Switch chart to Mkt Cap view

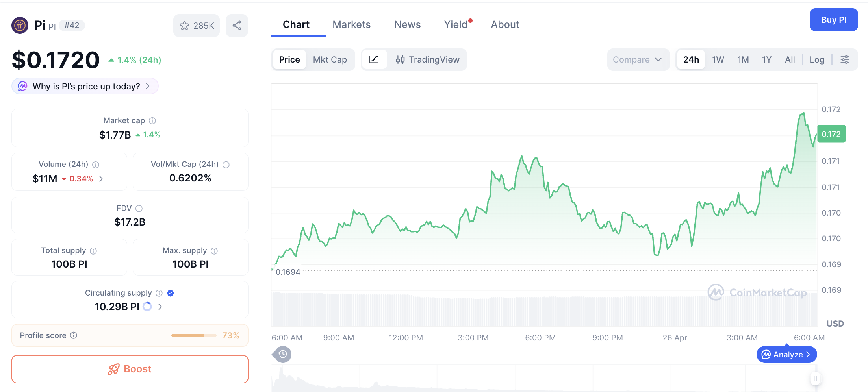click(330, 59)
